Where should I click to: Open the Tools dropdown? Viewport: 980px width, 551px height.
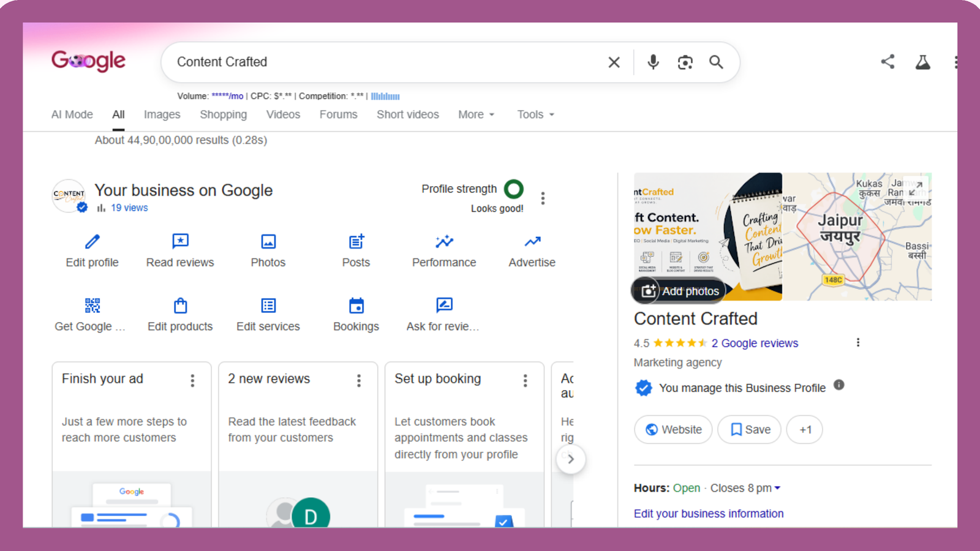pos(535,114)
